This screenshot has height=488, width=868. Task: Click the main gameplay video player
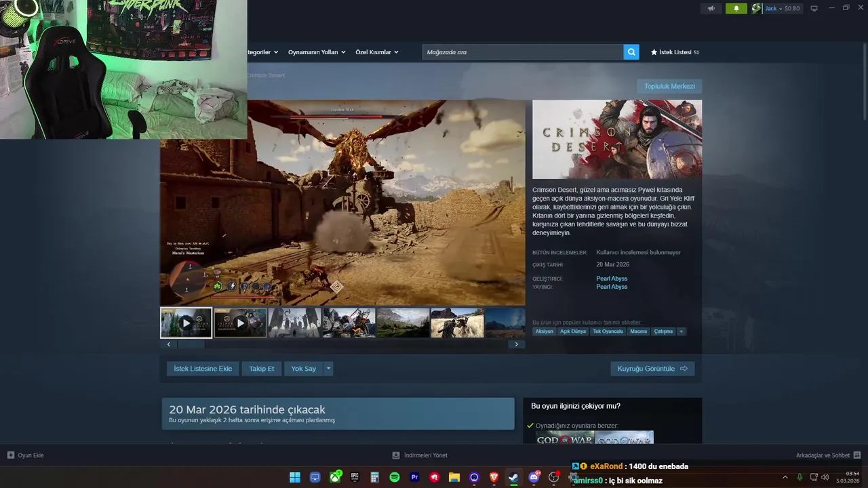342,203
